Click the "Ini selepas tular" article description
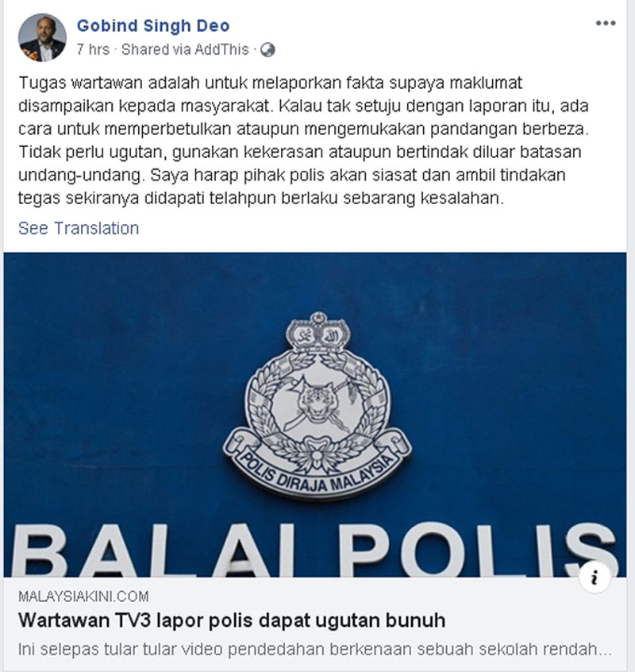Screen dimensions: 635x672 click(x=314, y=649)
